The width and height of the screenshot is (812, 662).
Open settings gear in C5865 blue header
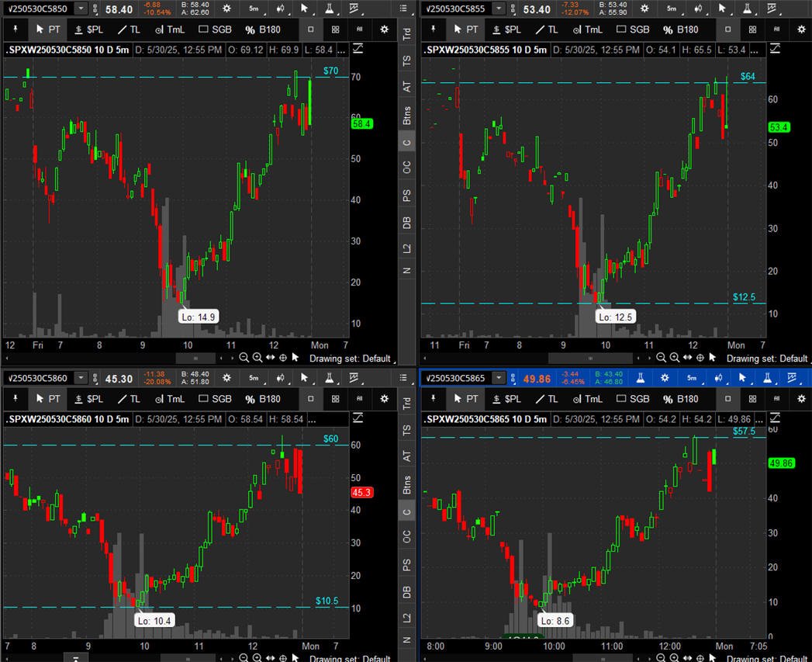click(665, 378)
